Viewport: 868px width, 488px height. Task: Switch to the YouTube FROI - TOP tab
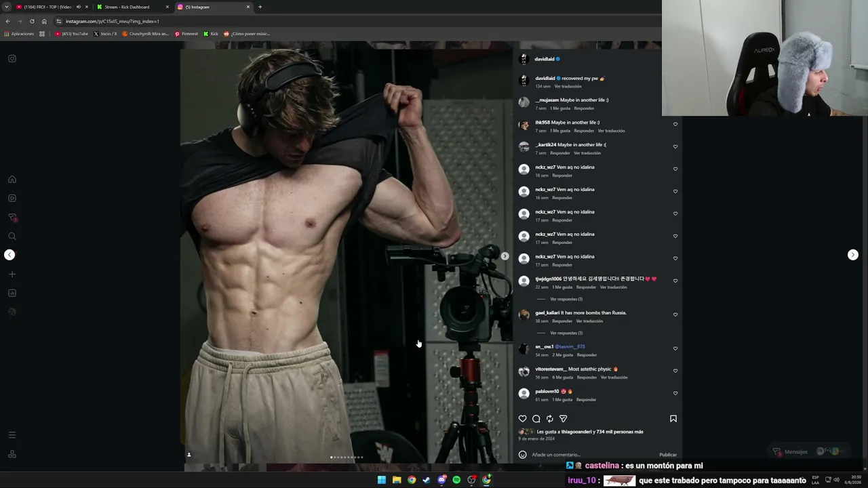point(46,7)
